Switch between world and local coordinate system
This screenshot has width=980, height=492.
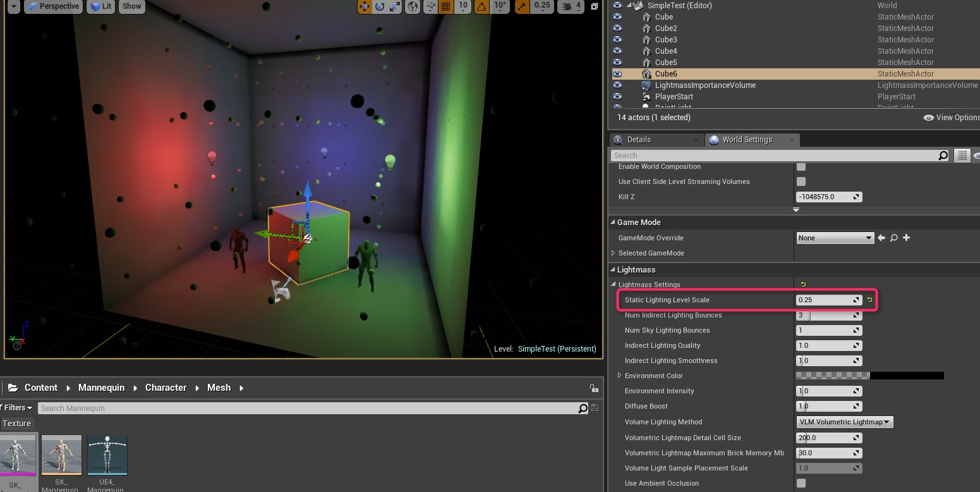pos(412,6)
